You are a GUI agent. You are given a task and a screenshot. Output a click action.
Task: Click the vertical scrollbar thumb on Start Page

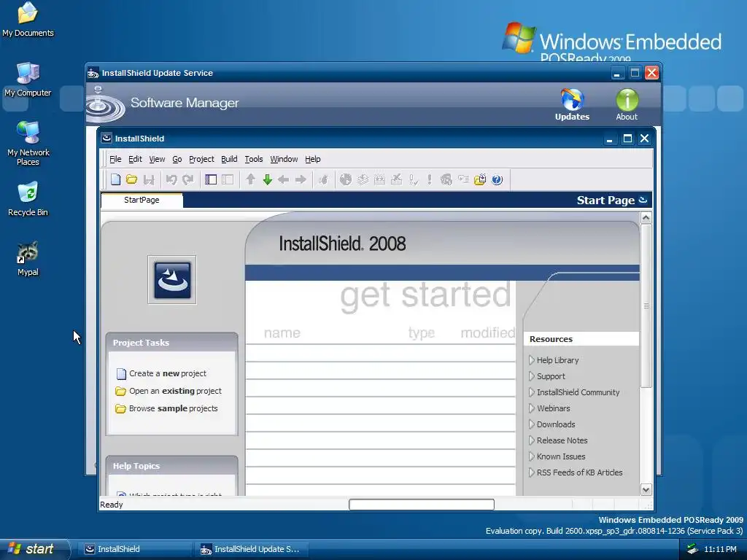(646, 306)
